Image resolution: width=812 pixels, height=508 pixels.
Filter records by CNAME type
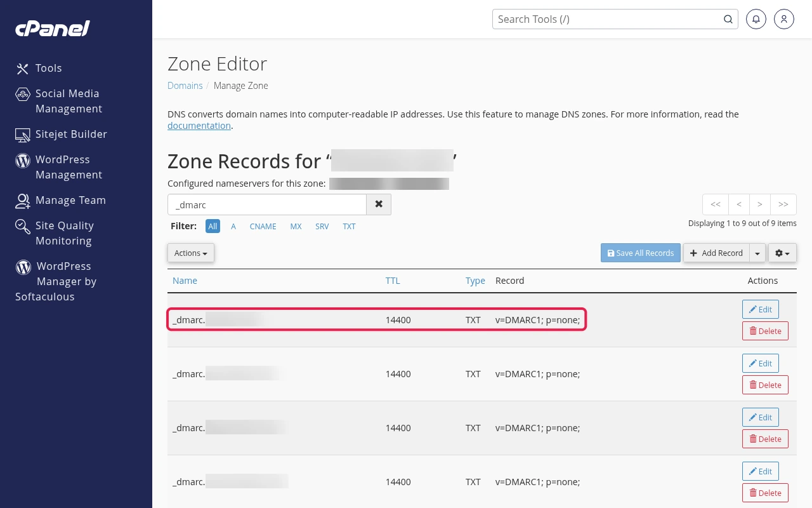tap(263, 226)
